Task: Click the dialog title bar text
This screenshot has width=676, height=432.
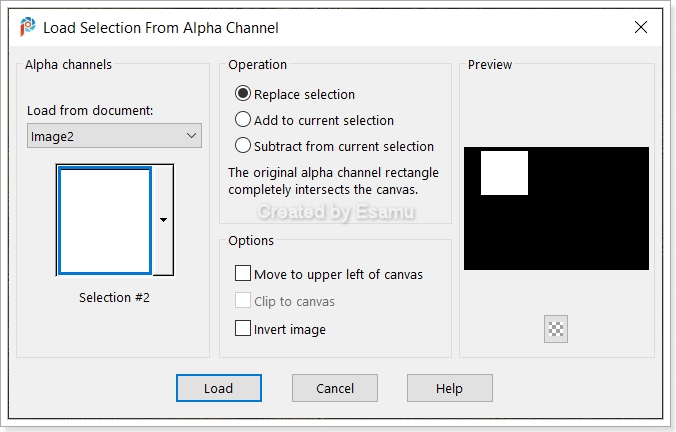Action: pos(161,28)
